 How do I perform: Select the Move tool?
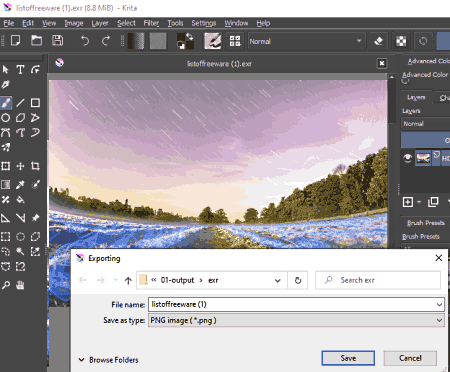20,166
